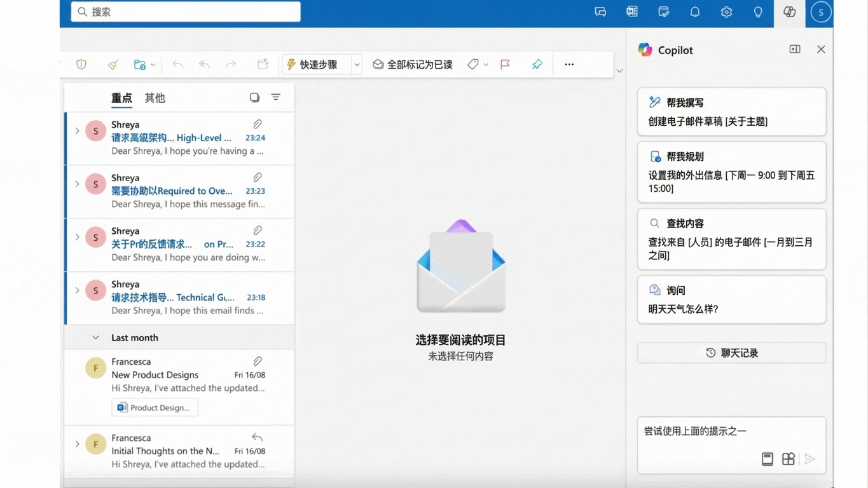This screenshot has height=488, width=868.
Task: Click the flag icon in toolbar
Action: 506,64
